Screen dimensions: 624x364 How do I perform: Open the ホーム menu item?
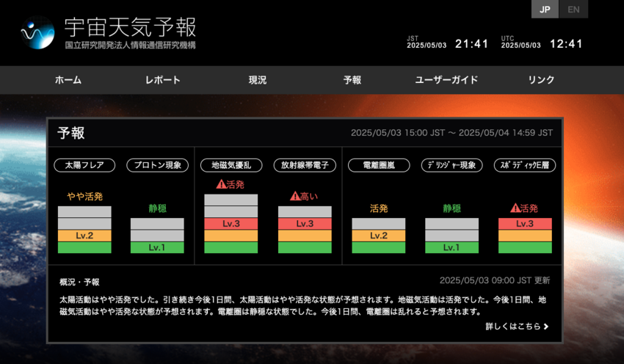(68, 80)
